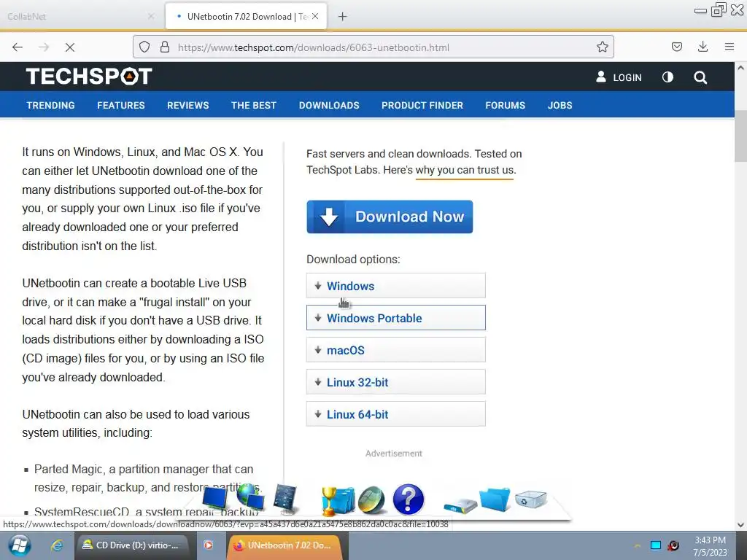Open the FORUMS menu item
Screen dimensions: 747x560
coord(505,105)
